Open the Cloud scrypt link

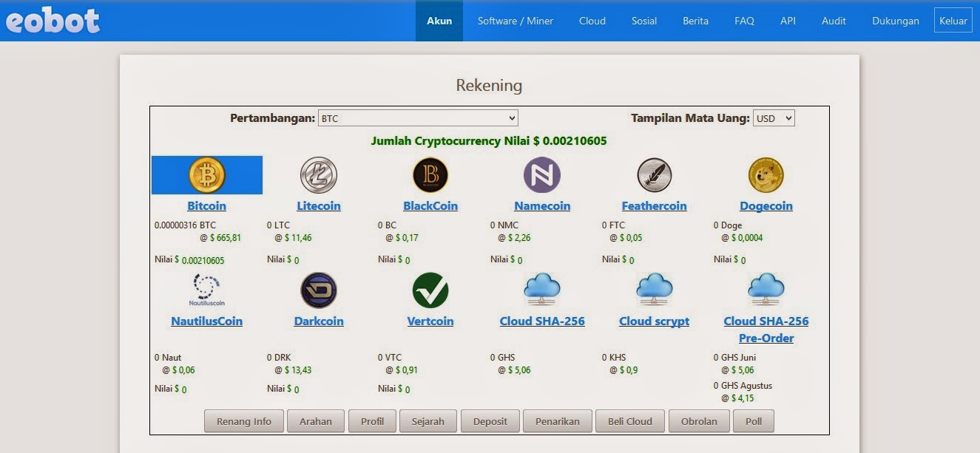pos(655,321)
